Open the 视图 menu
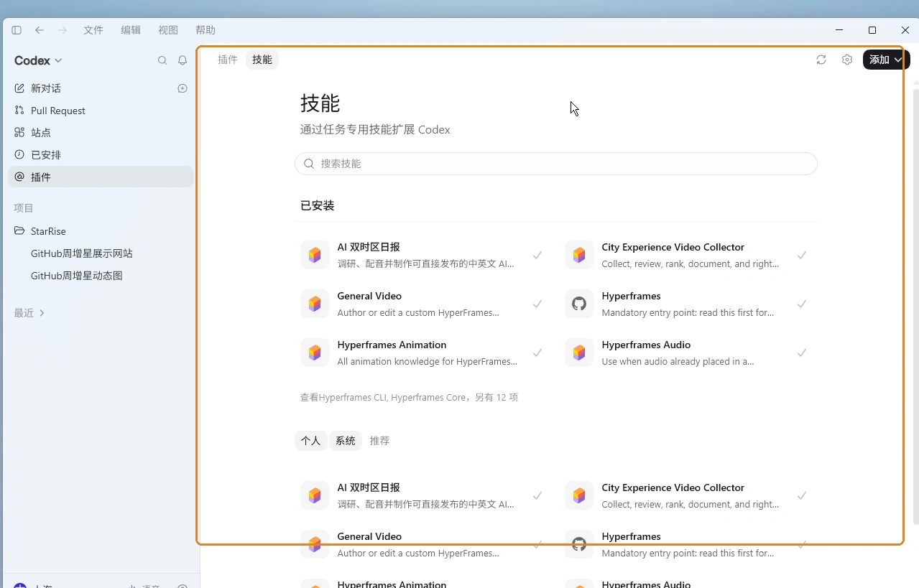Image resolution: width=919 pixels, height=588 pixels. pyautogui.click(x=168, y=30)
